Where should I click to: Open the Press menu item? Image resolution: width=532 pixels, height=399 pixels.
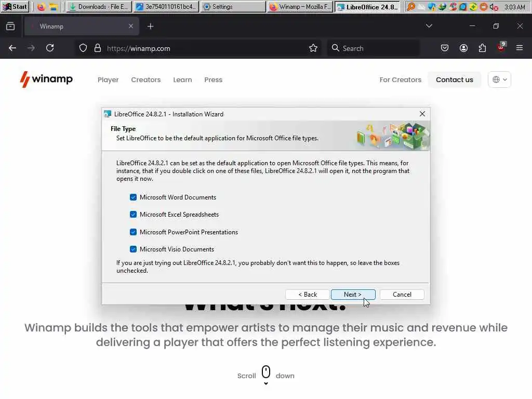tap(214, 79)
